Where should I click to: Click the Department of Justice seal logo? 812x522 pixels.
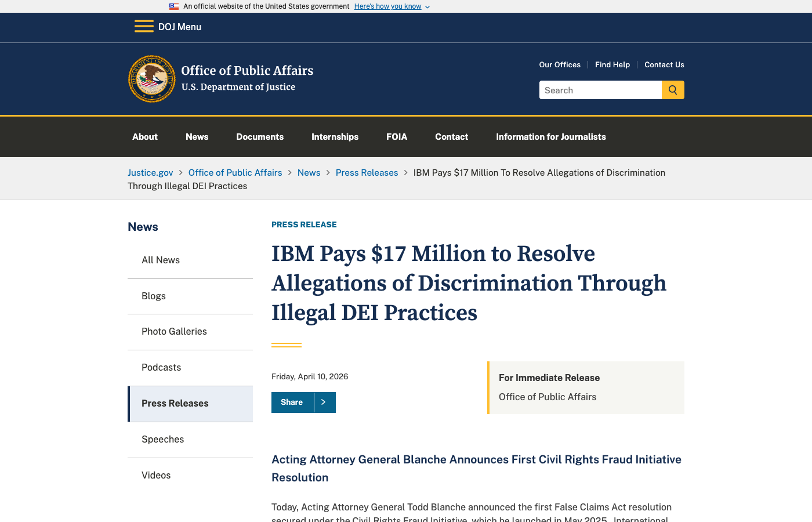pyautogui.click(x=152, y=79)
